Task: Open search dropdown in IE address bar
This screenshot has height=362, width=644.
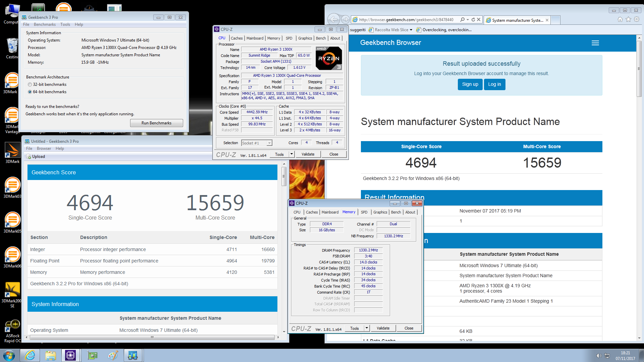Action: (467, 20)
